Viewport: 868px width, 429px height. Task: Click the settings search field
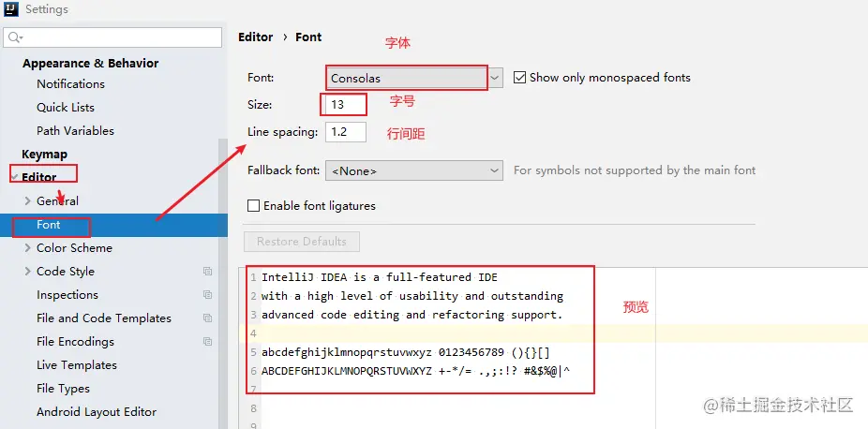112,37
